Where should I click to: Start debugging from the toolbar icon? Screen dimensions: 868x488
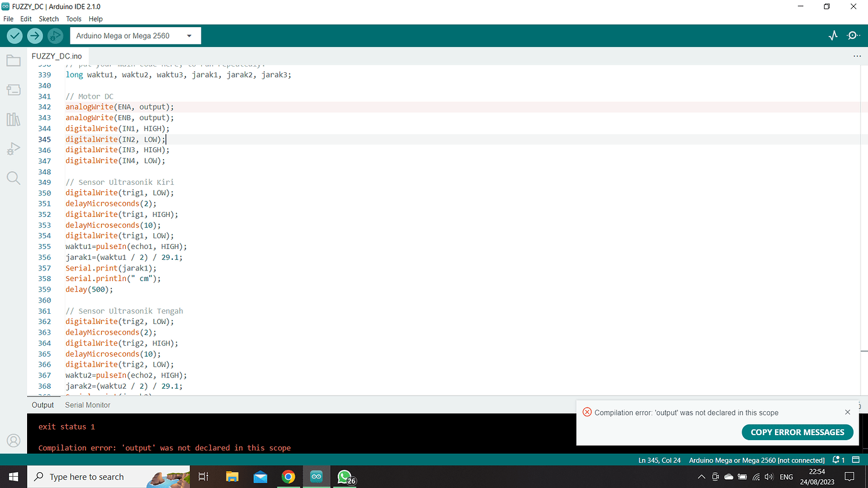pos(55,36)
